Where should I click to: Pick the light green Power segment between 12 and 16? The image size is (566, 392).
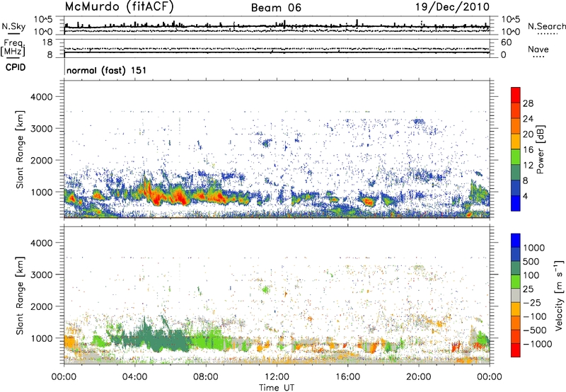point(516,157)
